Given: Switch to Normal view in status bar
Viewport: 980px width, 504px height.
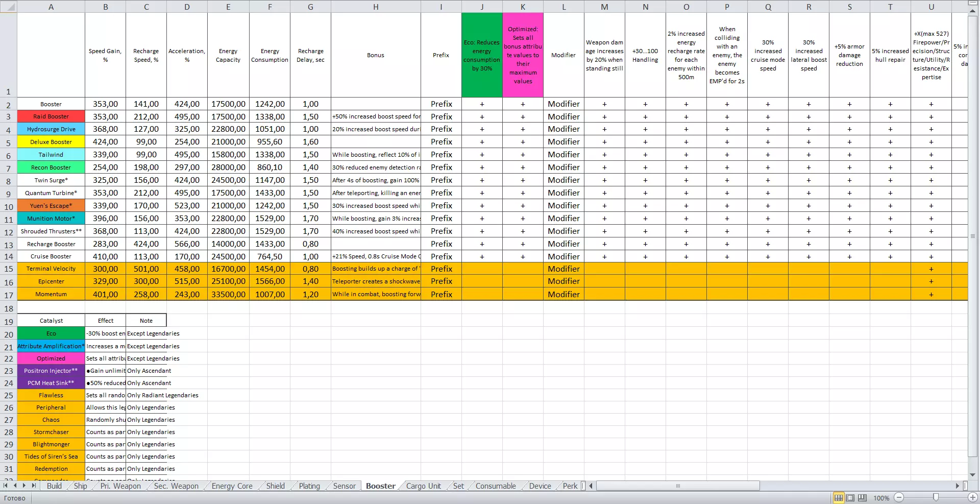Looking at the screenshot, I should click(839, 498).
